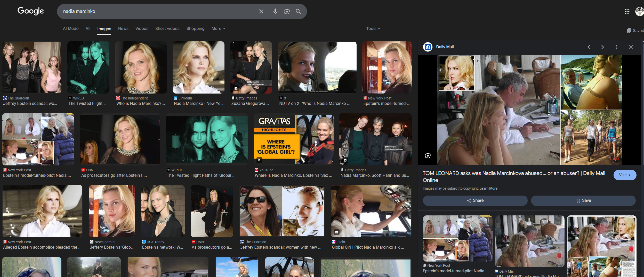Open LinkedIn 'Nadia Marcinko - New Yo...' result
This screenshot has height=277, width=644.
click(x=198, y=103)
